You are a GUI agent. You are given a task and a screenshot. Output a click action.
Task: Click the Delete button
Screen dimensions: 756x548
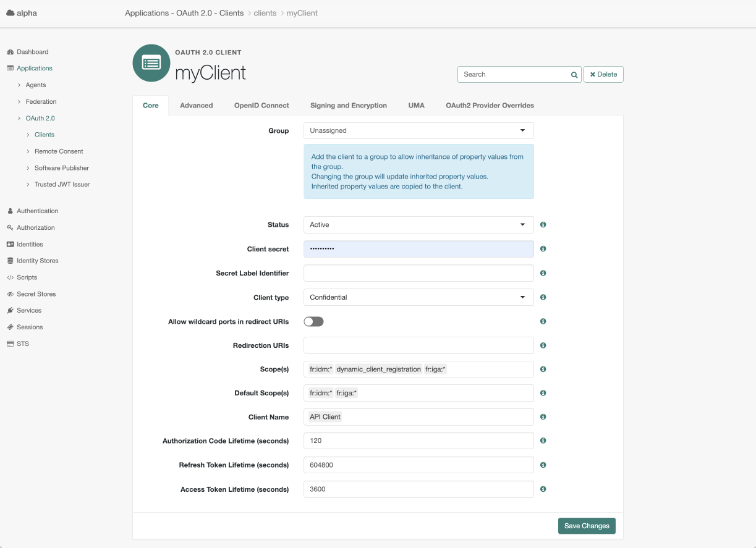tap(603, 74)
